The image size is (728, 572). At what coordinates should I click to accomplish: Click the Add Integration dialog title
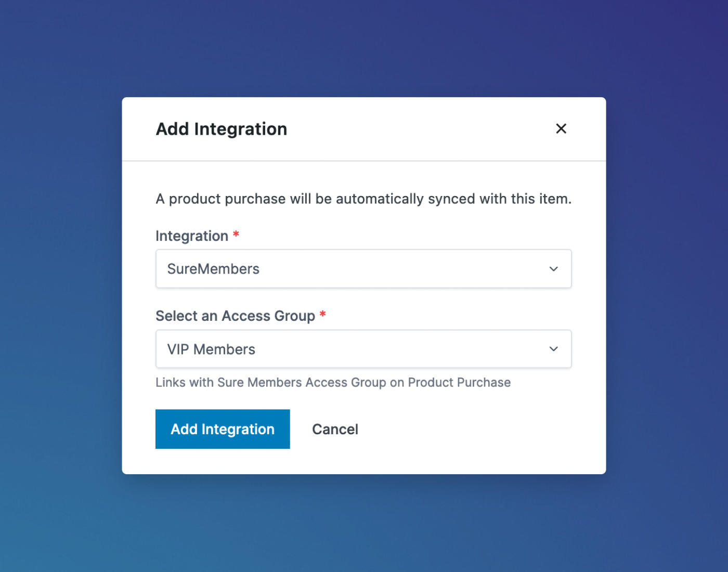[x=222, y=129]
